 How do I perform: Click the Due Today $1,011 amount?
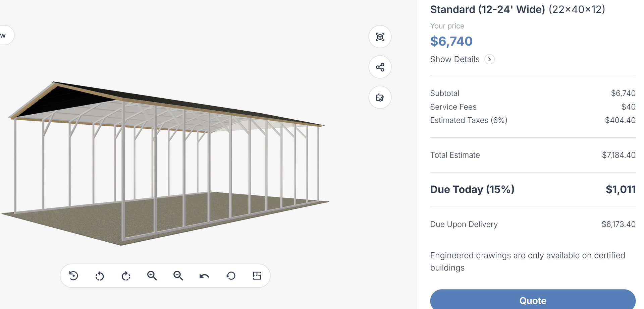pos(621,189)
